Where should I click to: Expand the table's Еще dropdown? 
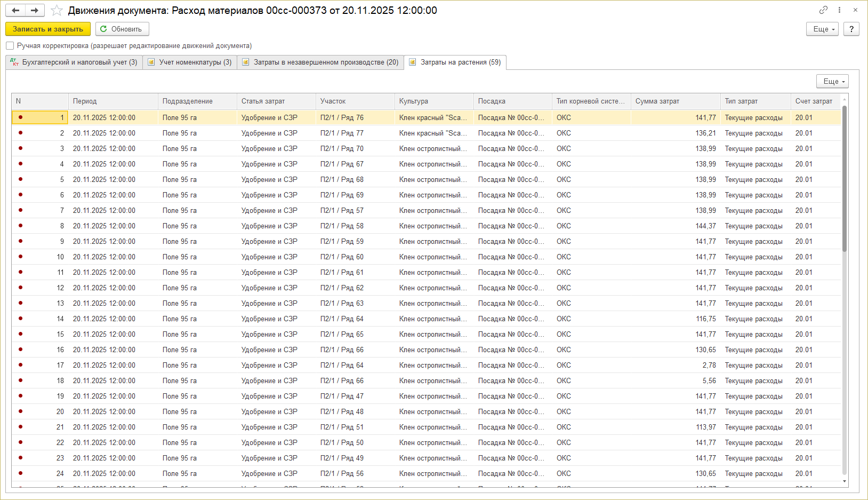[x=832, y=81]
